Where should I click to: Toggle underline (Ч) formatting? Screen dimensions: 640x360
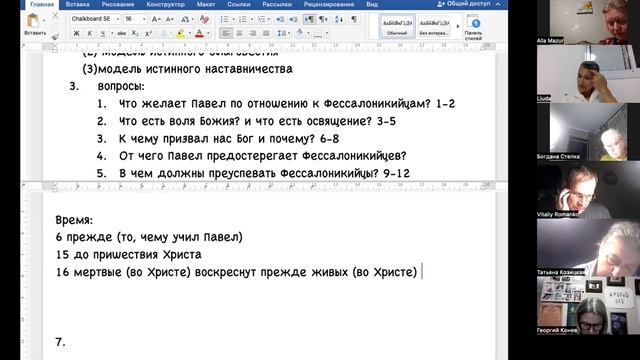103,33
